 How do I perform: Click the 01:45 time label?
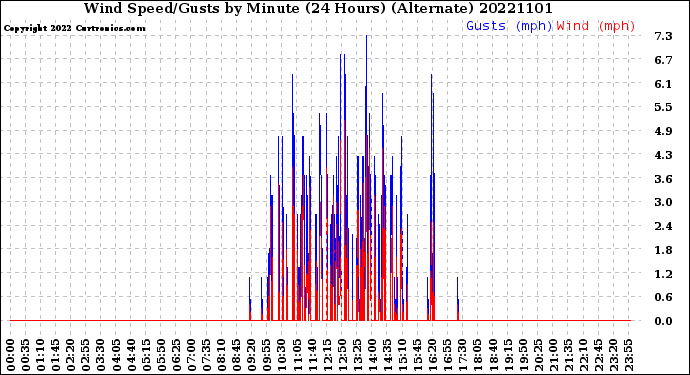[x=56, y=355]
